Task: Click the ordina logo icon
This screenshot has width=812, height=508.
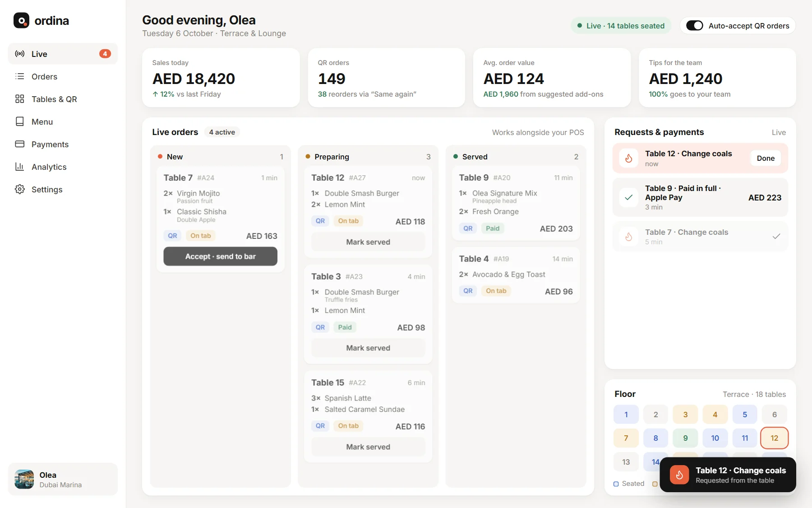Action: (x=21, y=20)
